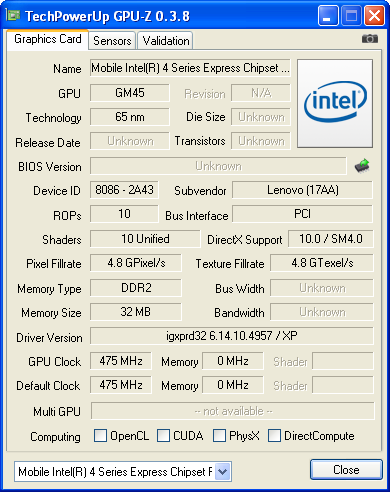Click the GPU Clock row Shader field
390x492 pixels.
pos(343,361)
